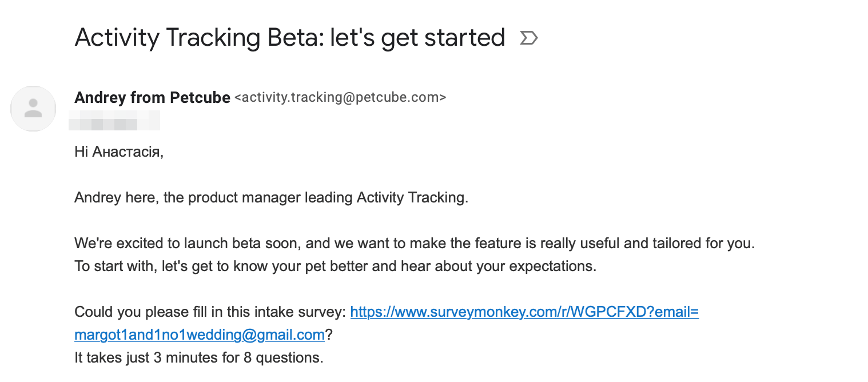Open the SurveyMonkey intake survey link
The height and width of the screenshot is (382, 868).
pos(524,312)
